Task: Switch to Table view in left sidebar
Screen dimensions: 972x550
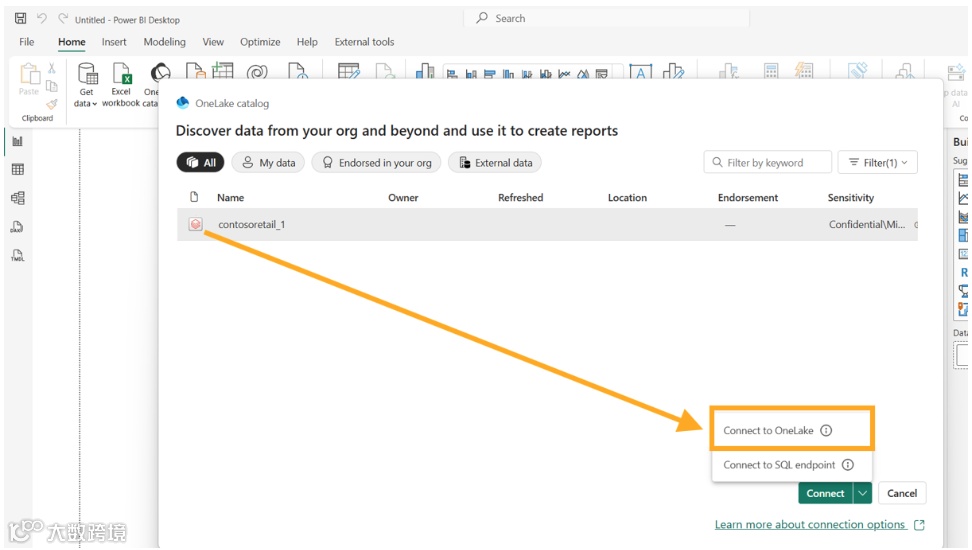Action: [18, 169]
